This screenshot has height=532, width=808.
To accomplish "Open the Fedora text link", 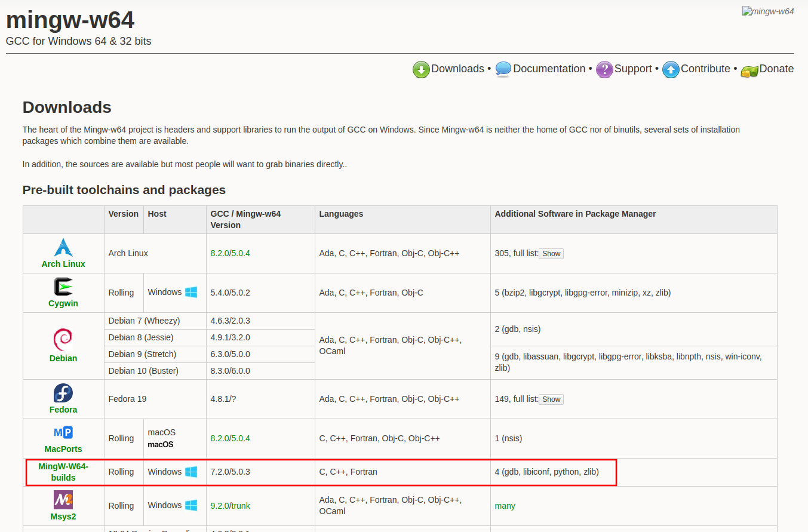I will tap(63, 410).
